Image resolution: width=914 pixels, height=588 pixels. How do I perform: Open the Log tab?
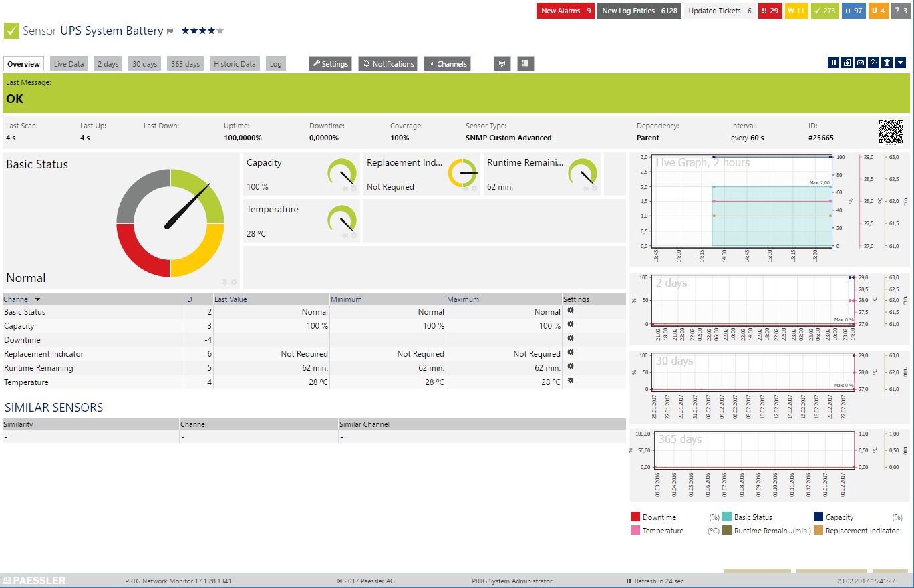coord(275,63)
